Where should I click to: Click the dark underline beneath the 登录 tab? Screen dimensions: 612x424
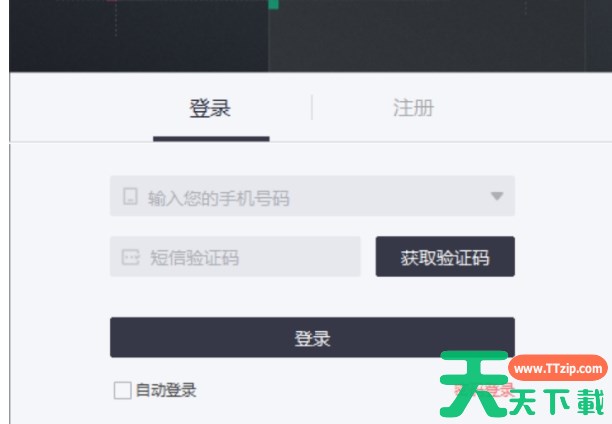211,139
